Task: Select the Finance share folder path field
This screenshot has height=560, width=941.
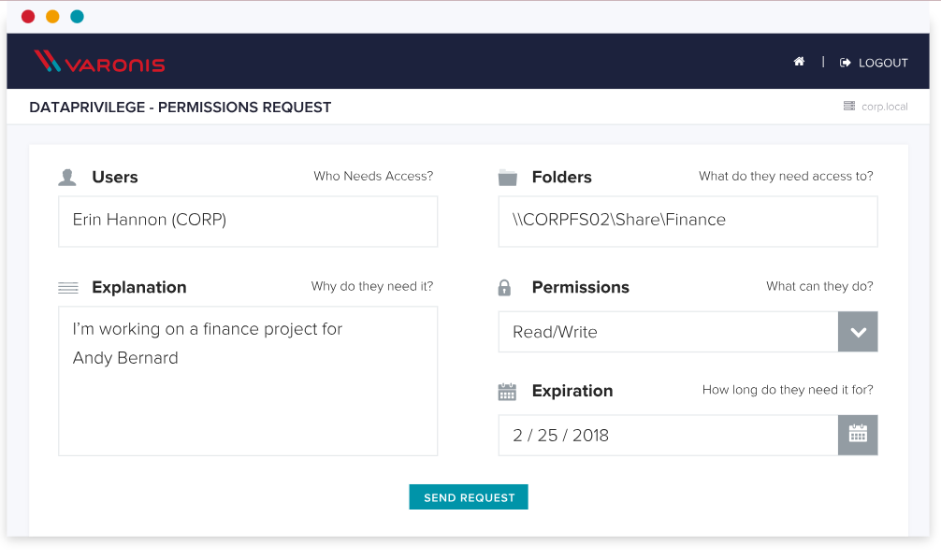Action: [x=688, y=221]
